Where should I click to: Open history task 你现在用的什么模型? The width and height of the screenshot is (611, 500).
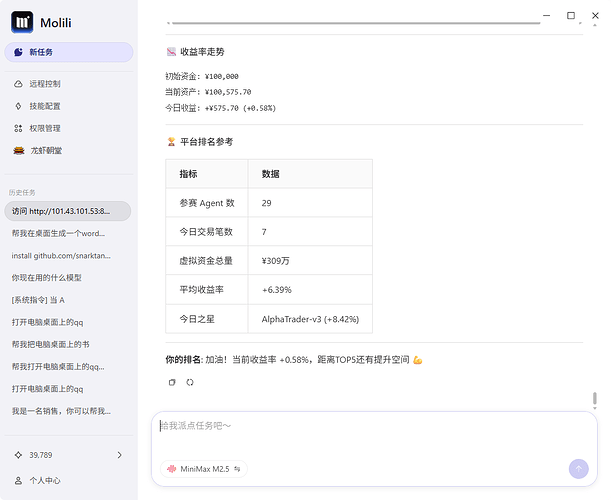[47, 278]
